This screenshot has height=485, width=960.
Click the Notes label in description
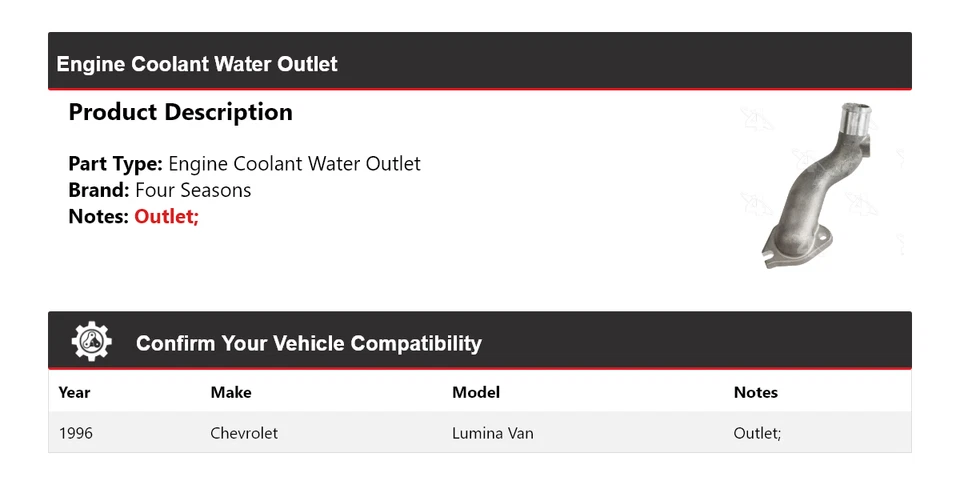point(99,216)
